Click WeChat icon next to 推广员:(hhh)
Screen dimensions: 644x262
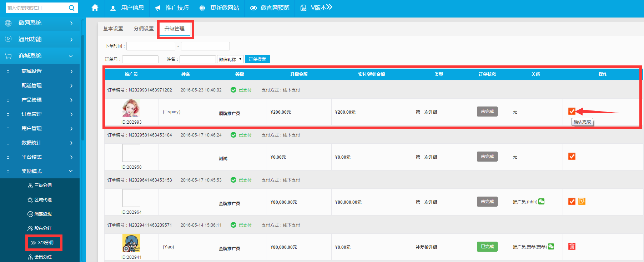coord(542,202)
